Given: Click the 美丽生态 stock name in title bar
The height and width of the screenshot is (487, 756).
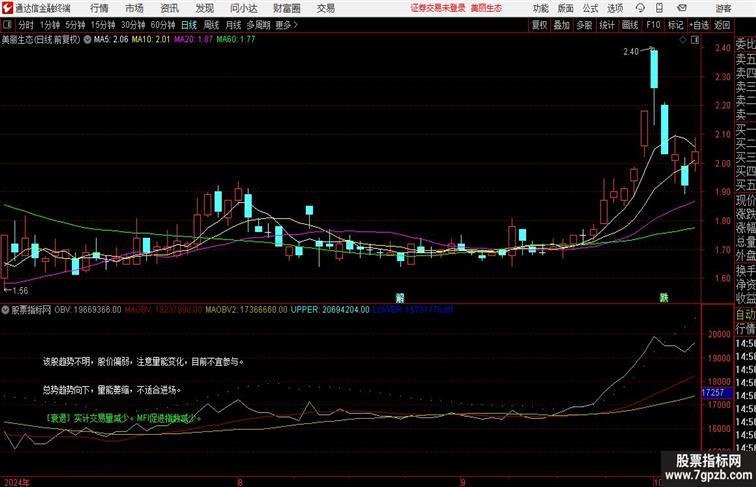Looking at the screenshot, I should [x=486, y=8].
